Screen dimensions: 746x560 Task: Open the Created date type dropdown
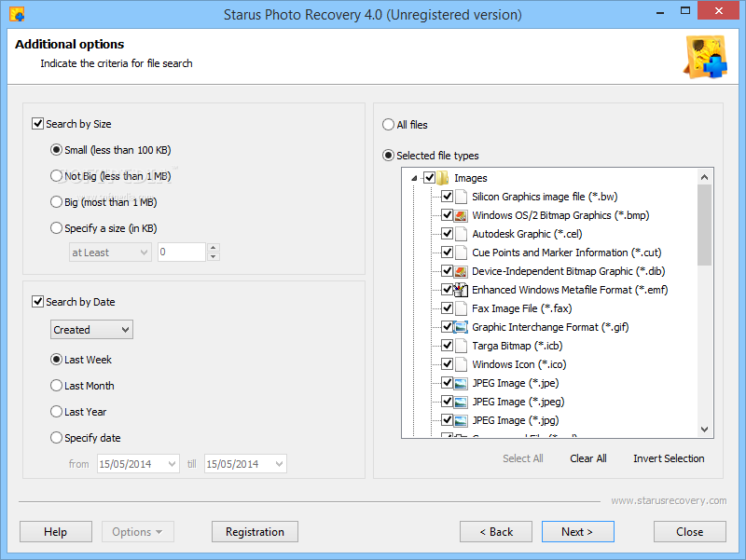tap(91, 330)
